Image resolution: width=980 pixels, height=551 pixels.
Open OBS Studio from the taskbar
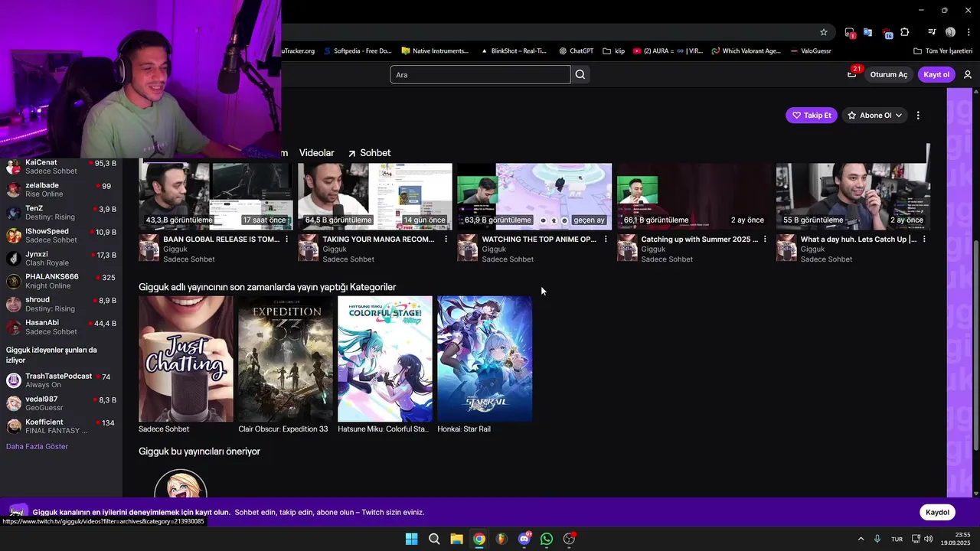569,539
